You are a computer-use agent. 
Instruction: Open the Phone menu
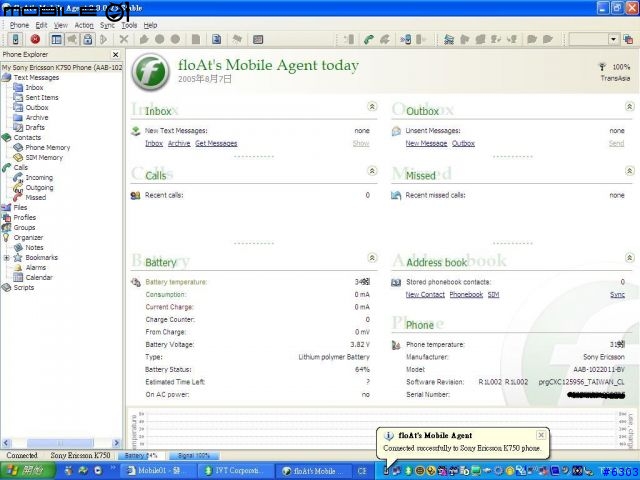tap(19, 25)
